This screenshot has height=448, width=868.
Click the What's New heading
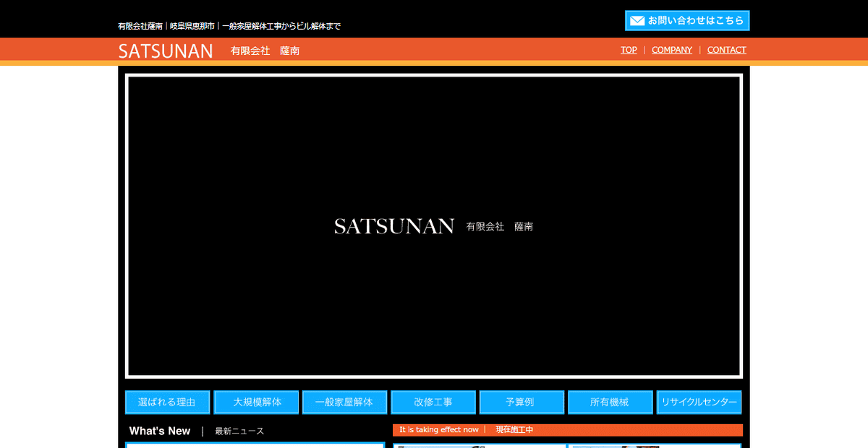tap(159, 431)
